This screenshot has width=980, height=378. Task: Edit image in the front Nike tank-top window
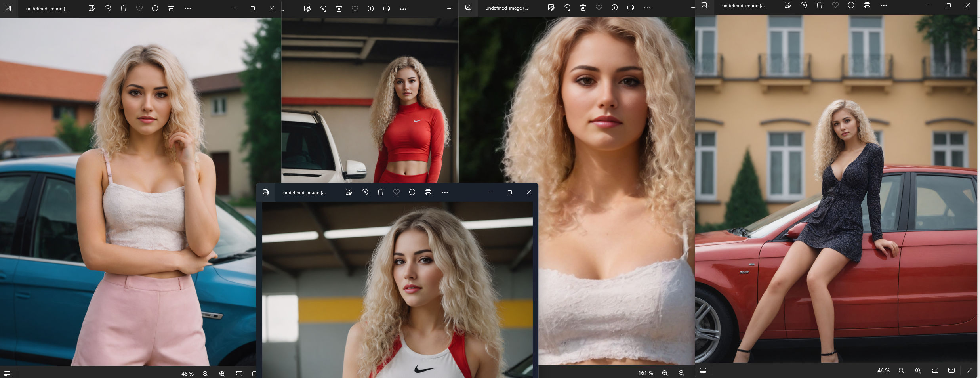coord(349,192)
